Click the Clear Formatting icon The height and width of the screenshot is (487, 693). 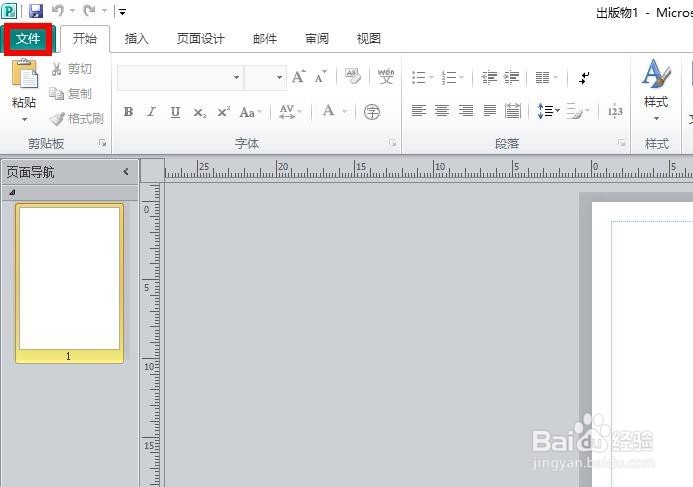point(353,77)
